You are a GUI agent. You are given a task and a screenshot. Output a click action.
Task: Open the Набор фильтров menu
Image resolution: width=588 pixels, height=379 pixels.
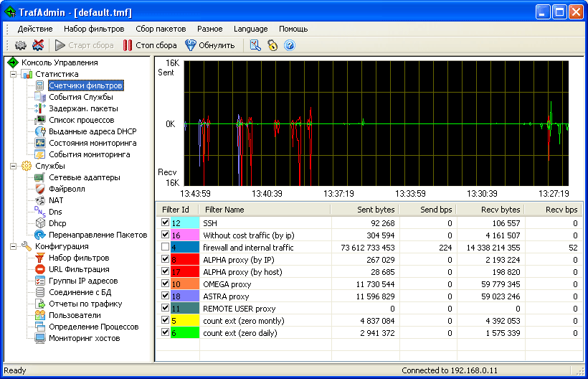[93, 29]
